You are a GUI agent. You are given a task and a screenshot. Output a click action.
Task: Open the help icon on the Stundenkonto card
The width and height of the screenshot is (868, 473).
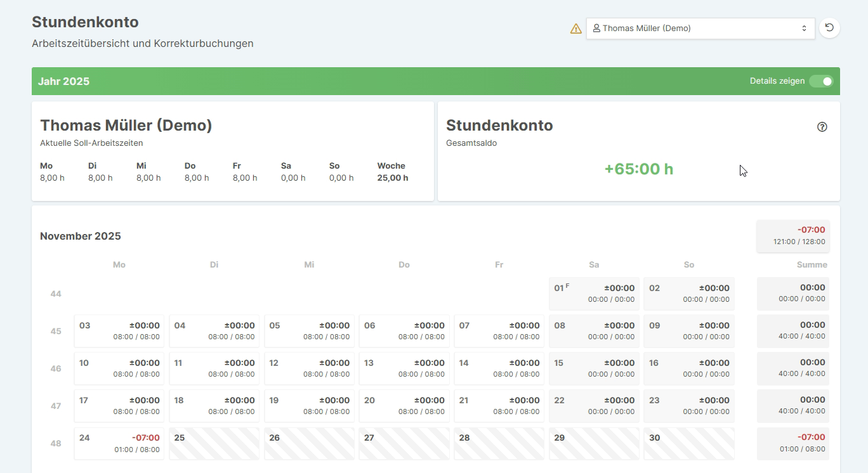822,127
